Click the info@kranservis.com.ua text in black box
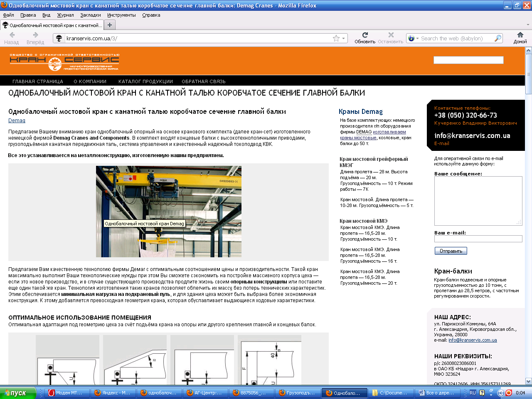The width and height of the screenshot is (532, 399). coord(472,135)
